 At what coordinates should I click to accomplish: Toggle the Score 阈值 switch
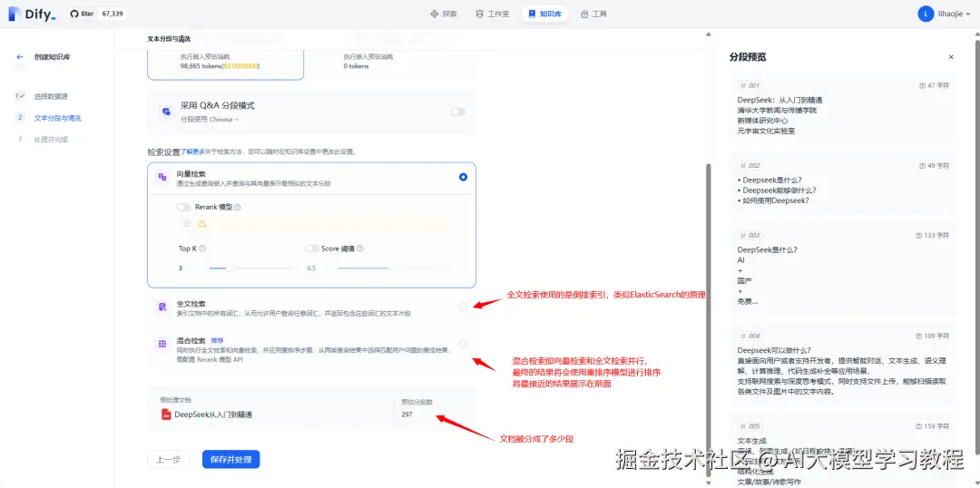312,248
